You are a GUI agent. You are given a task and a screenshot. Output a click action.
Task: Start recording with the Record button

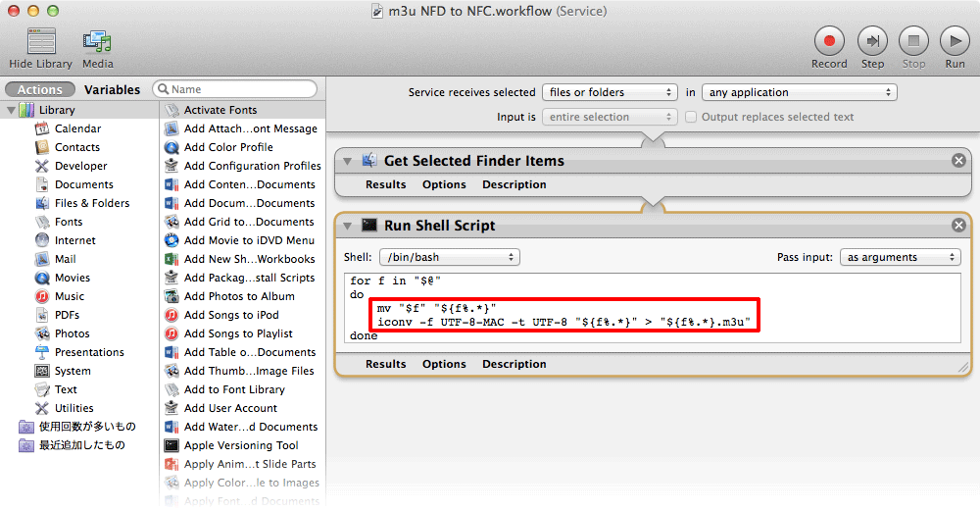(x=829, y=41)
